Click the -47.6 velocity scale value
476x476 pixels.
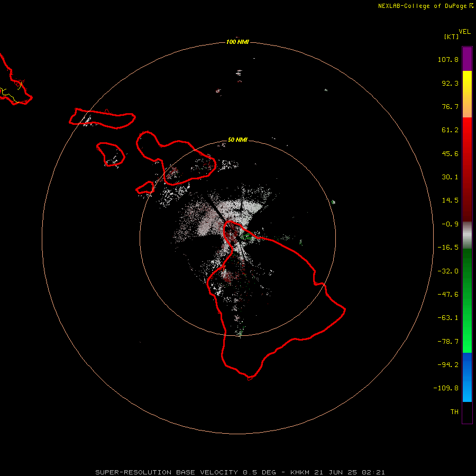(x=448, y=295)
